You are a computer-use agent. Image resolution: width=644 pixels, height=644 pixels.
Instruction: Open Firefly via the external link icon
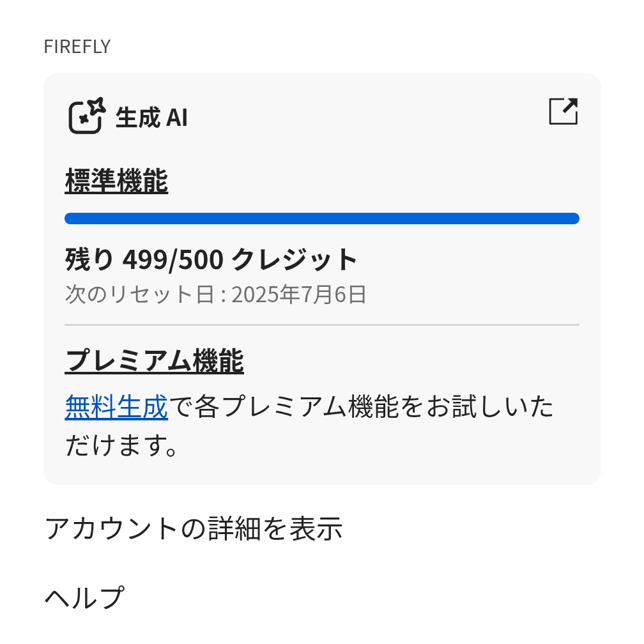click(x=563, y=112)
